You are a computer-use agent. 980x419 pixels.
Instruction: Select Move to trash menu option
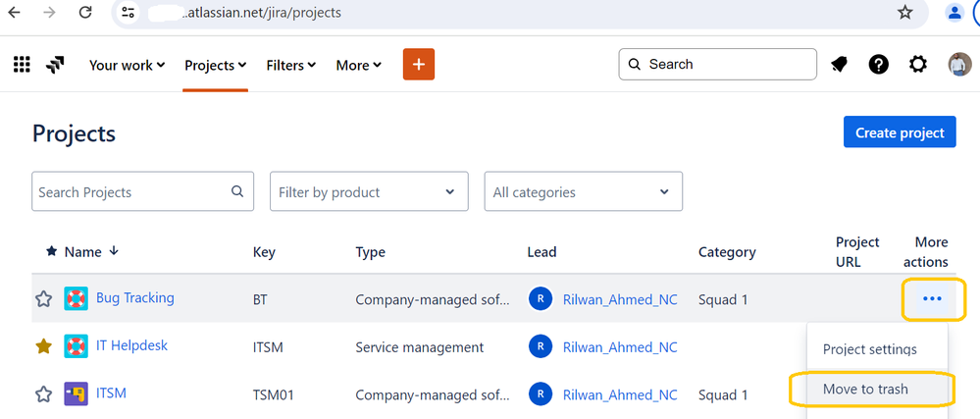(x=865, y=390)
